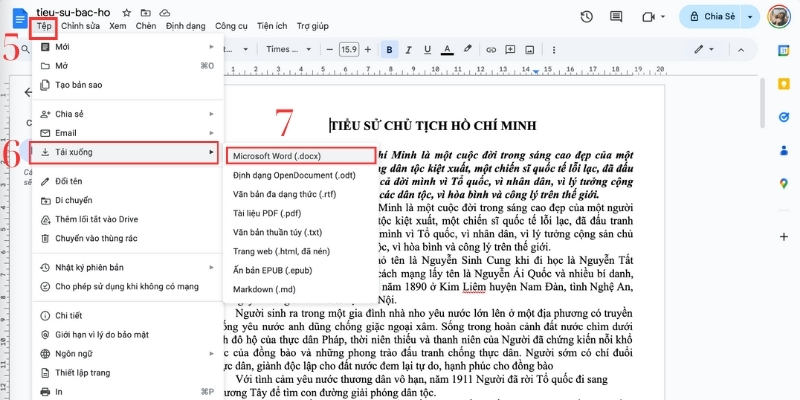
Task: Open the Chèn menu
Action: click(146, 26)
